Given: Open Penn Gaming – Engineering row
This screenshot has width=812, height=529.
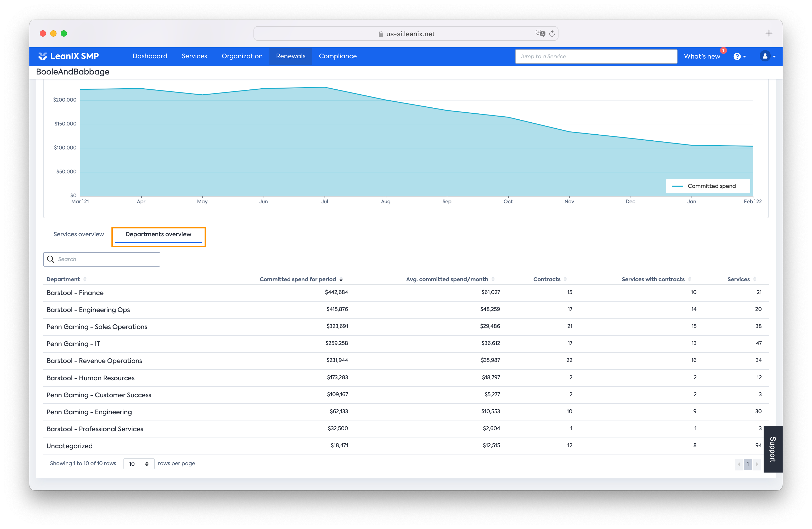Looking at the screenshot, I should [x=406, y=412].
